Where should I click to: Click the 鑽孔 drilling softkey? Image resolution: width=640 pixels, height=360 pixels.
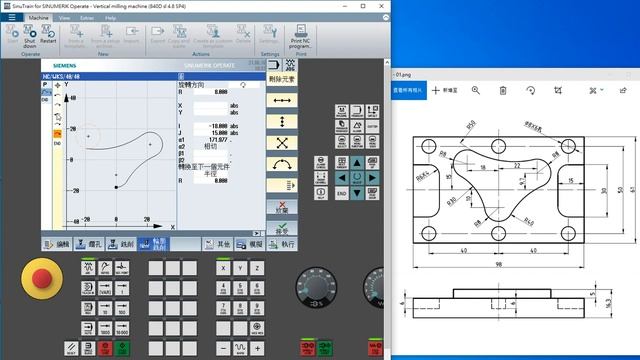coord(89,244)
